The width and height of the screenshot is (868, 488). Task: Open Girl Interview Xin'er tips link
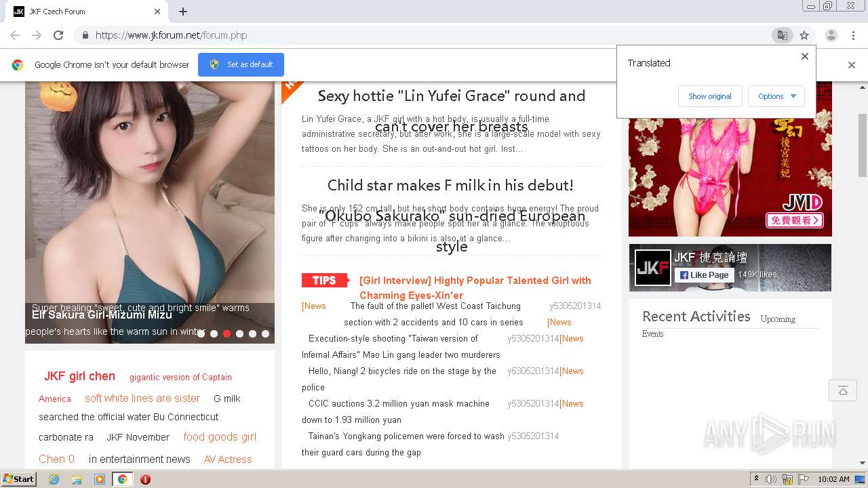[475, 287]
